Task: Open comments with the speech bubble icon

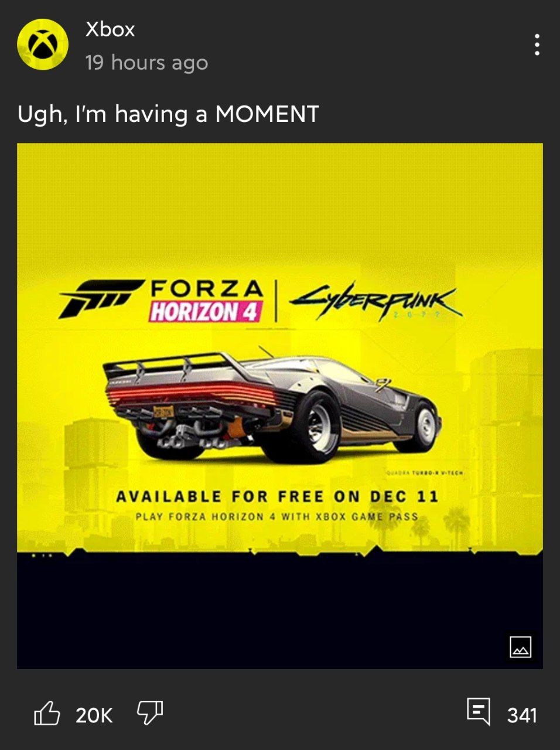Action: (478, 712)
